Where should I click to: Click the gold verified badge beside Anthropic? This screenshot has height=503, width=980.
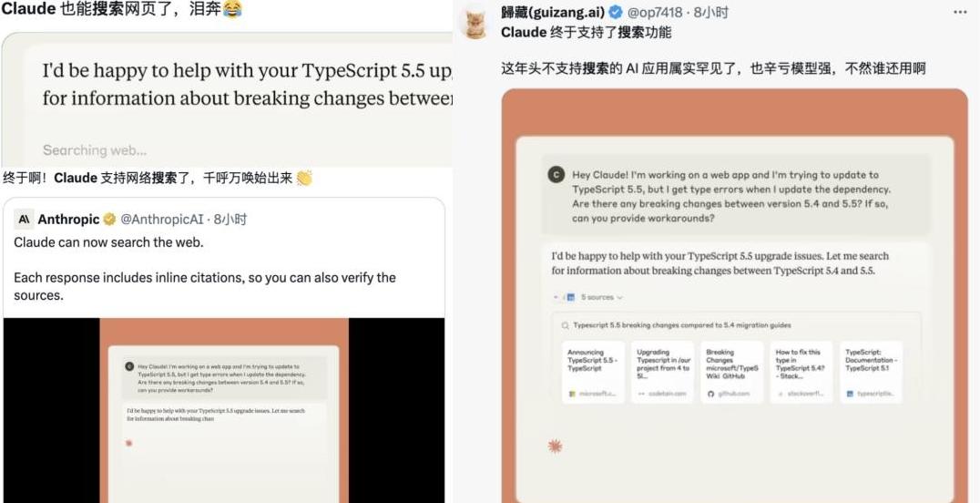(109, 219)
